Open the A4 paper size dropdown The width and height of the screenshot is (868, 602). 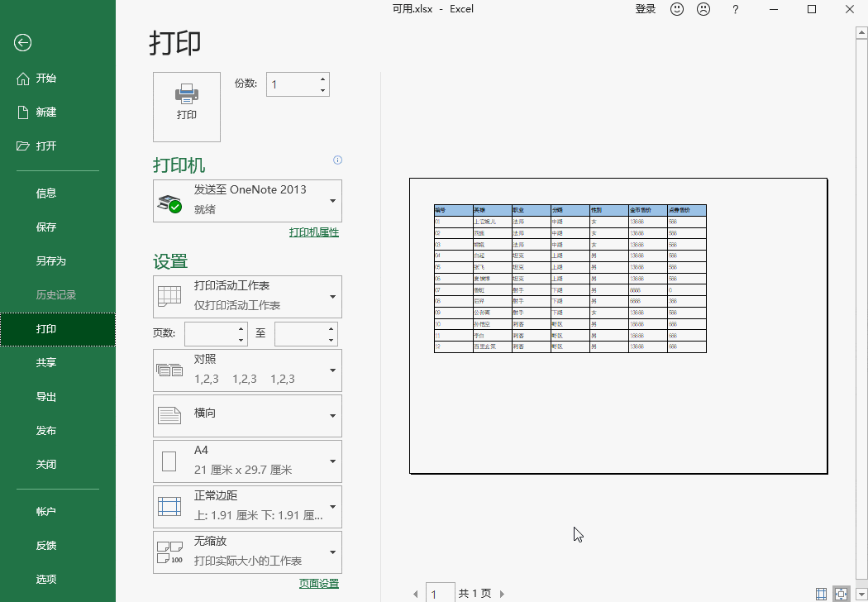(247, 461)
